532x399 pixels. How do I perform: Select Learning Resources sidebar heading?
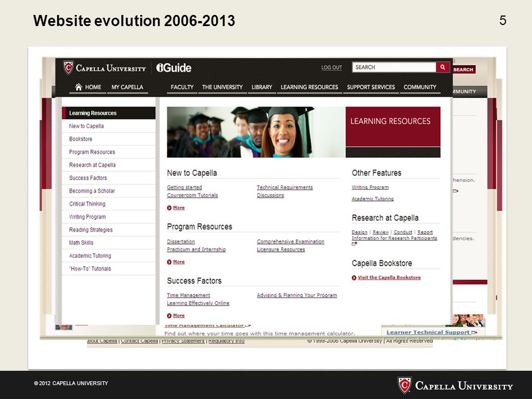[x=109, y=113]
